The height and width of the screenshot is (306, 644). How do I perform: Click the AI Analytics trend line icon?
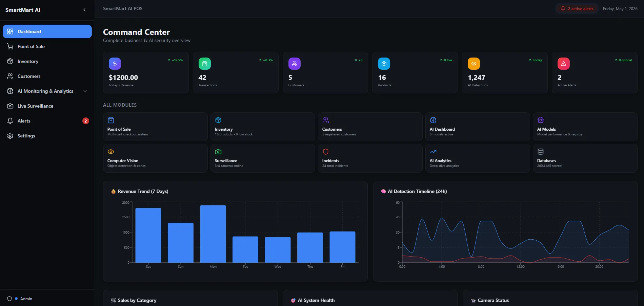(x=433, y=152)
